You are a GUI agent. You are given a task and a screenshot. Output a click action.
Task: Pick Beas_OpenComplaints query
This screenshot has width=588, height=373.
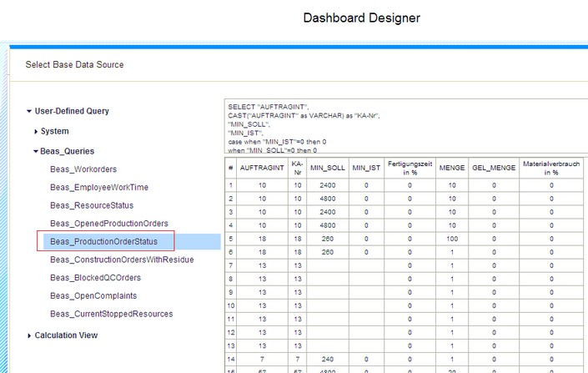[x=93, y=296]
